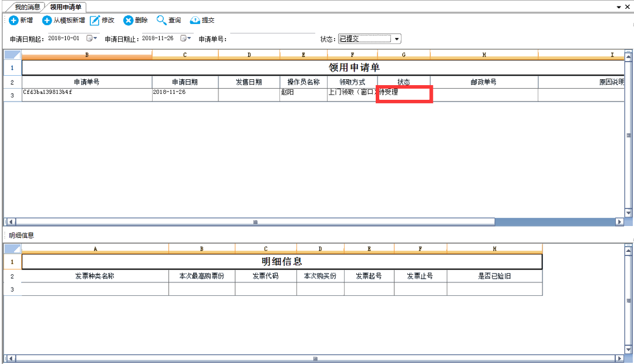Viewport: 634px width, 364px height.
Task: Click the 明细信息 title cell in lower grid
Action: [x=282, y=262]
